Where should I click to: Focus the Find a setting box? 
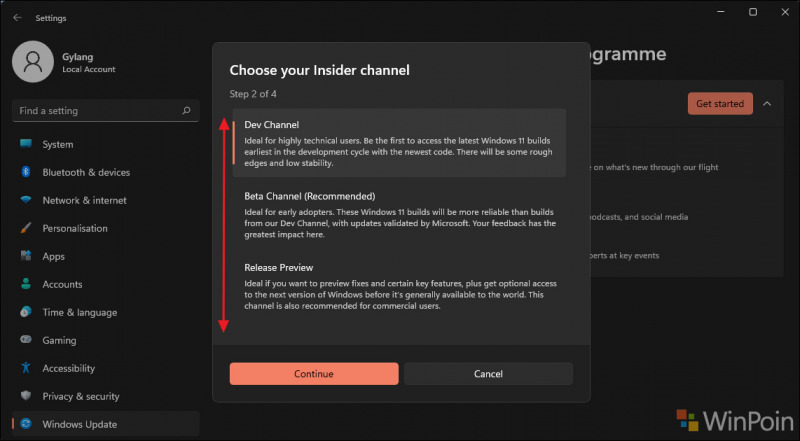coord(106,111)
